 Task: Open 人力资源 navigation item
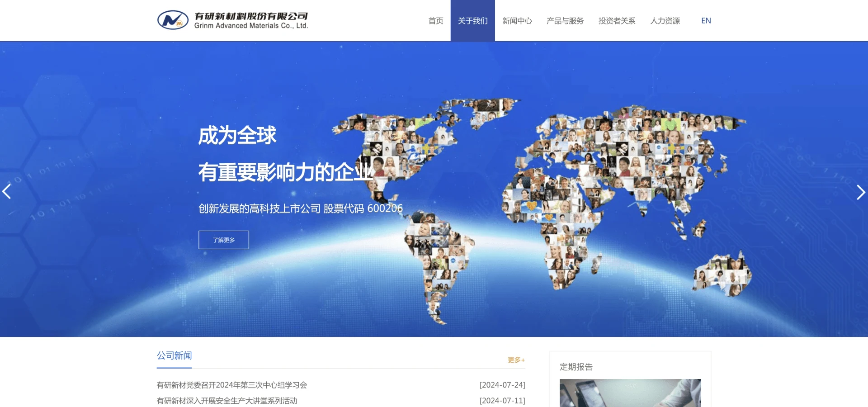click(665, 21)
